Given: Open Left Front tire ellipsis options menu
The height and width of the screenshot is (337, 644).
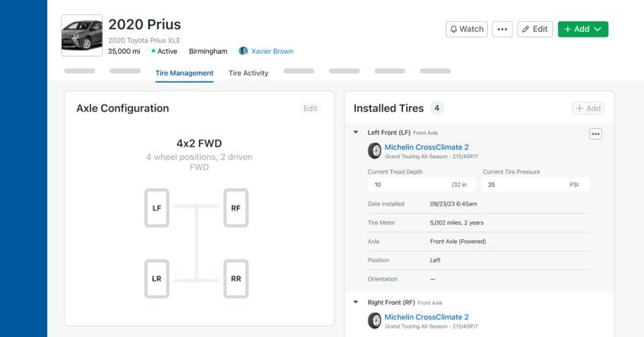Looking at the screenshot, I should [x=595, y=134].
